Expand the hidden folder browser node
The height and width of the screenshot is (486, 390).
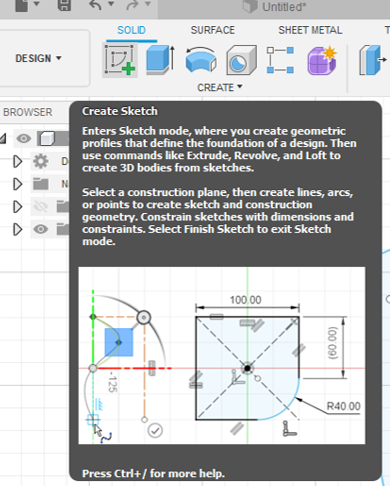click(x=17, y=207)
